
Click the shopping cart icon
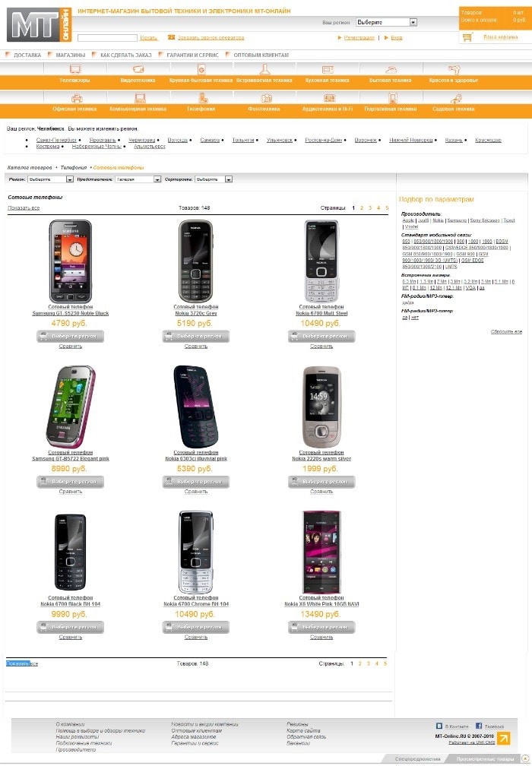[467, 37]
